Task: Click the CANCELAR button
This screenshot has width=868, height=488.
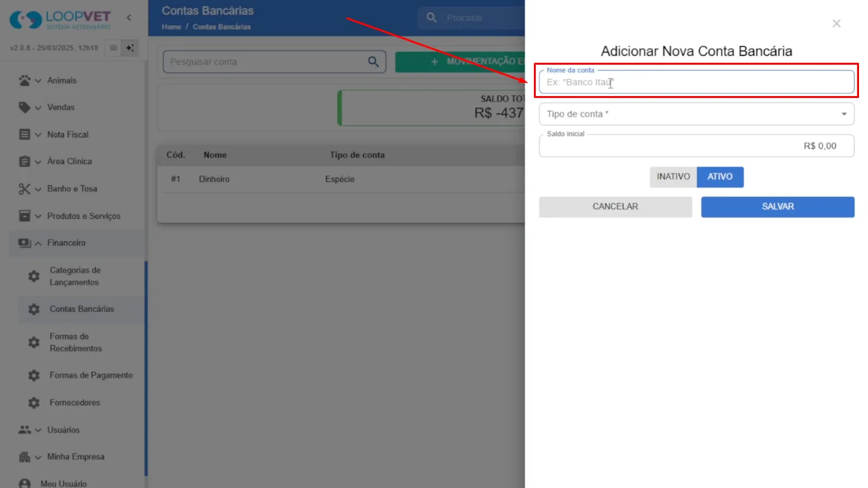Action: [x=615, y=207]
